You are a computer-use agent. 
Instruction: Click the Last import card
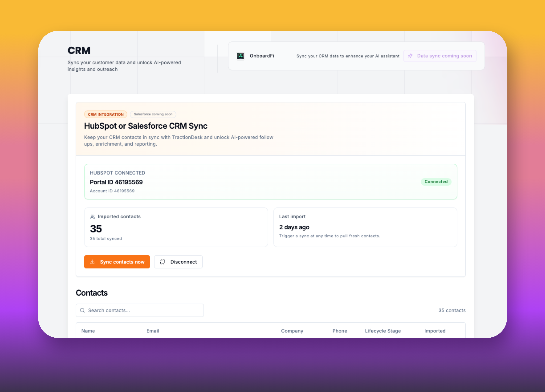point(365,227)
